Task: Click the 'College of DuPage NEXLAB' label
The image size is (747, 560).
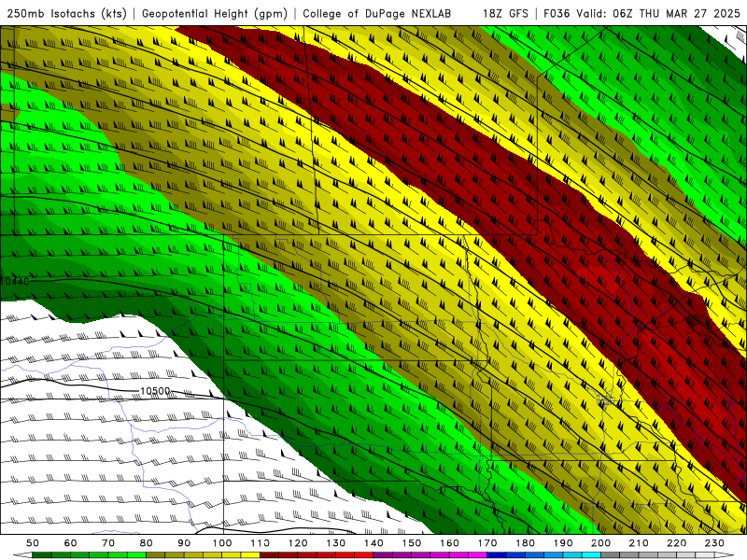Action: coord(377,13)
